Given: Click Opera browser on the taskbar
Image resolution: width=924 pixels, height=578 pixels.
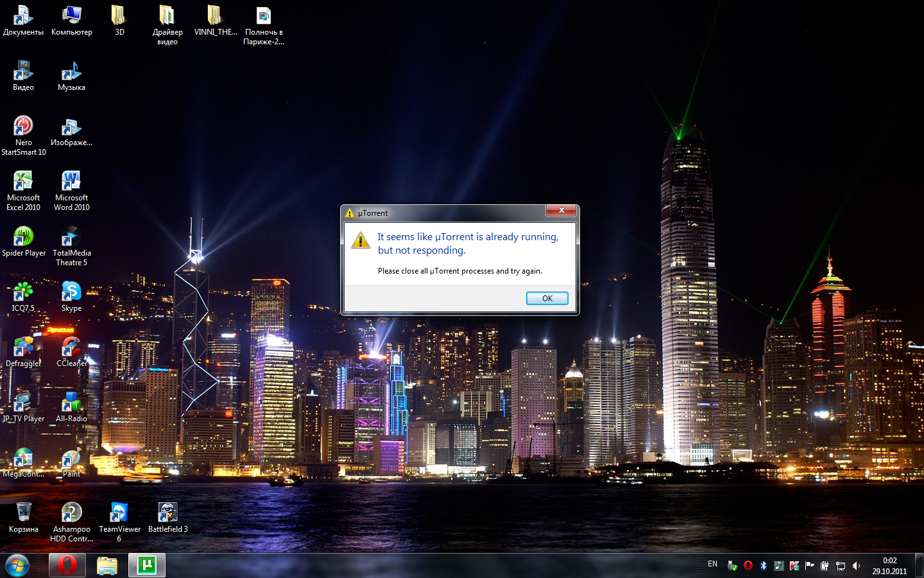Looking at the screenshot, I should 67,565.
